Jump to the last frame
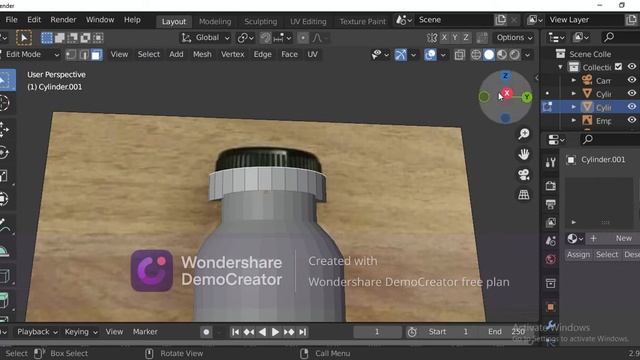 point(302,332)
